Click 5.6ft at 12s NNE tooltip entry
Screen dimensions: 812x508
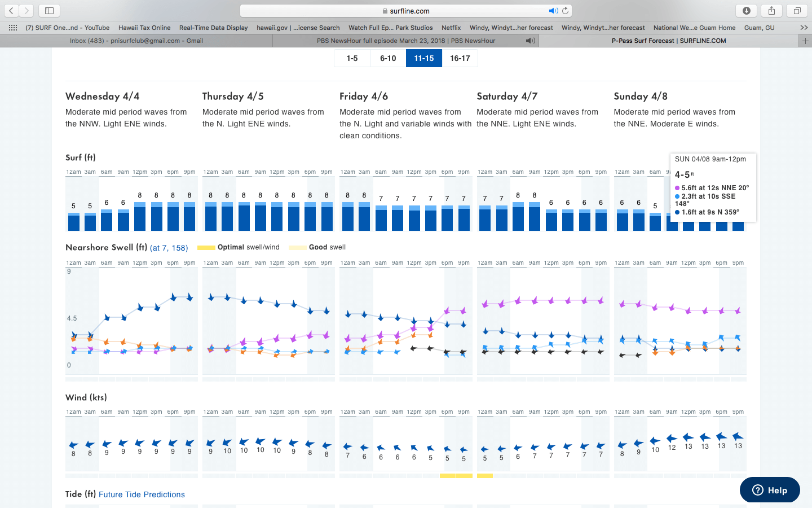pos(712,188)
